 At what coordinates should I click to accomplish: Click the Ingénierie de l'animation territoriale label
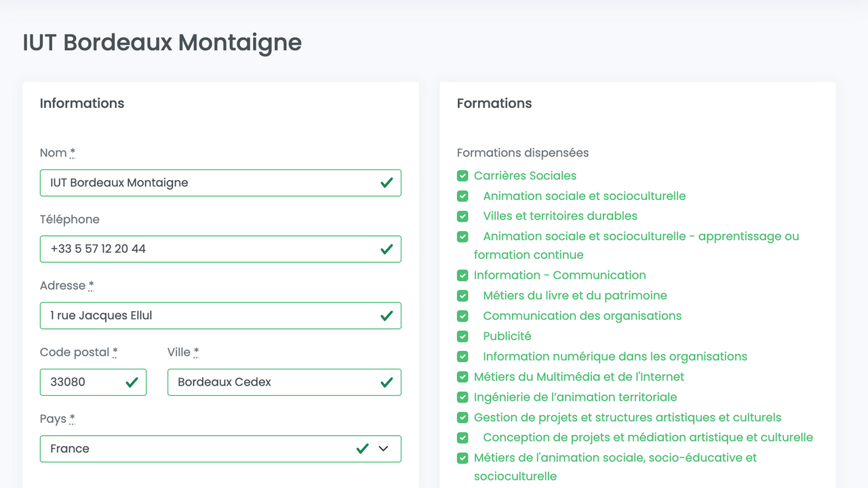[x=575, y=397]
